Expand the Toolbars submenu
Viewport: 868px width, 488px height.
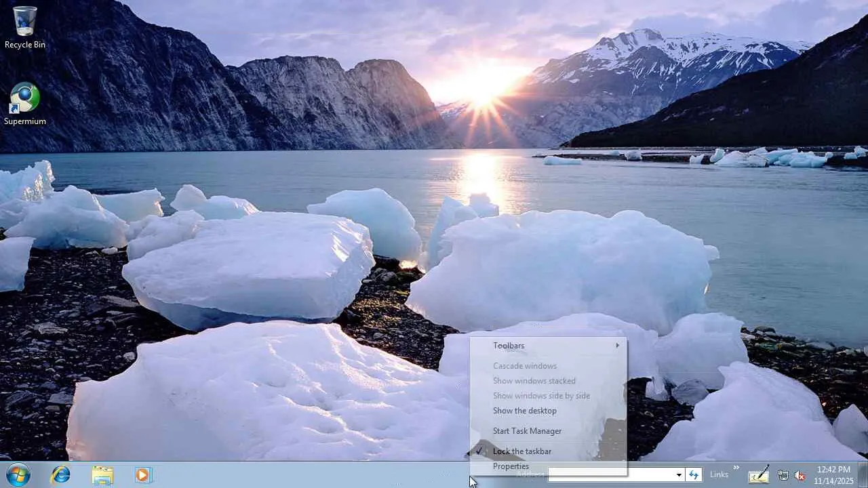pyautogui.click(x=548, y=346)
